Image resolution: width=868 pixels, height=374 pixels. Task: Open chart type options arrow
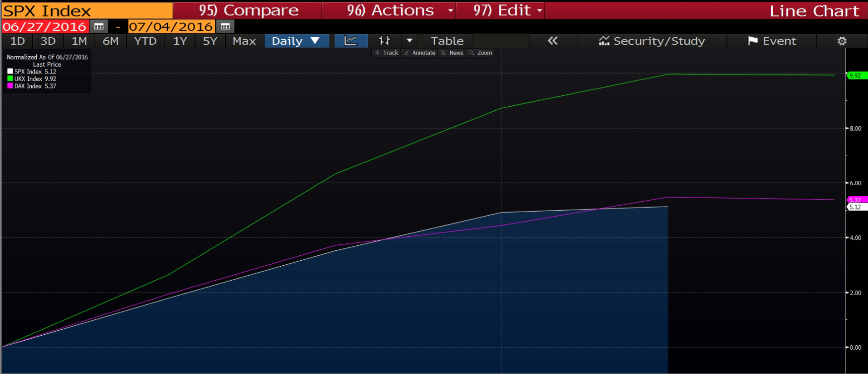pos(409,41)
